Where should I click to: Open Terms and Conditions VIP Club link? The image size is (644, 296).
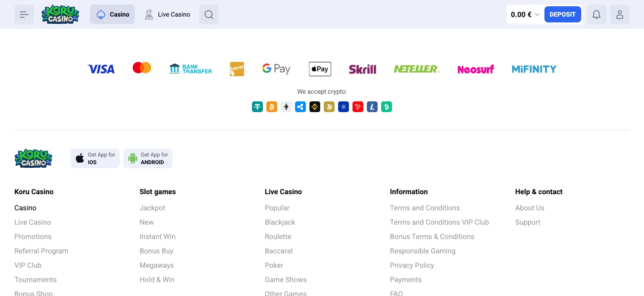[439, 222]
